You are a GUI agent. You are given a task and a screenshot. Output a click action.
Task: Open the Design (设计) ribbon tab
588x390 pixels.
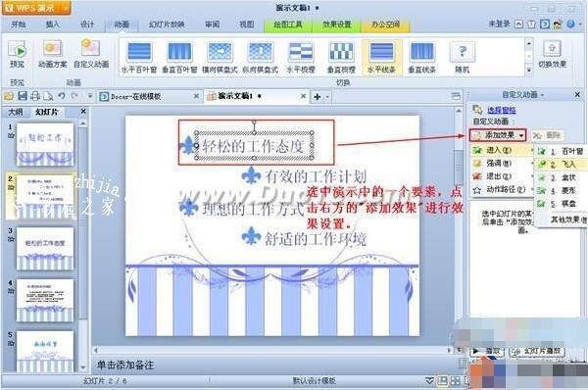[x=87, y=24]
